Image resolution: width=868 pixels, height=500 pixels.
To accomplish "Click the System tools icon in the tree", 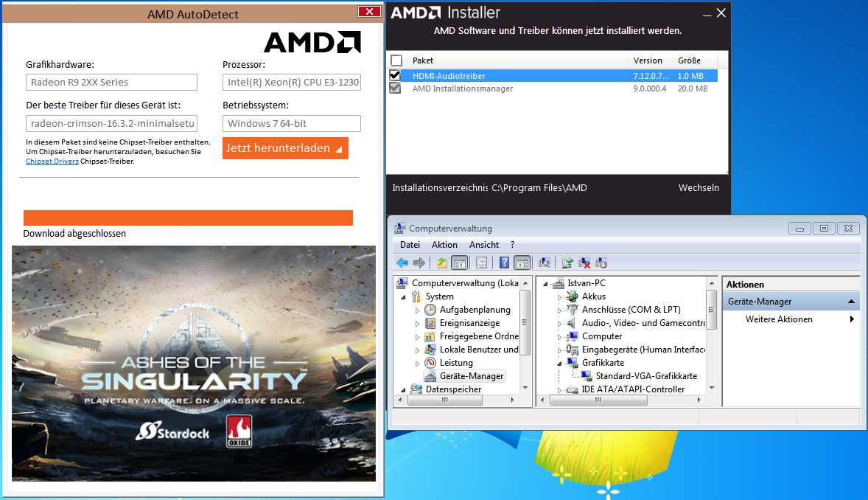I will tap(416, 296).
